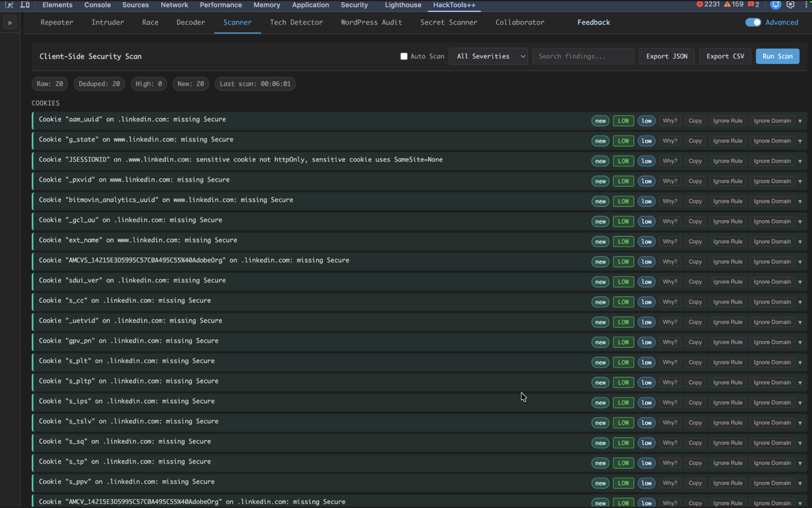Click the new badge on s_plt row
The height and width of the screenshot is (508, 812).
coord(600,363)
